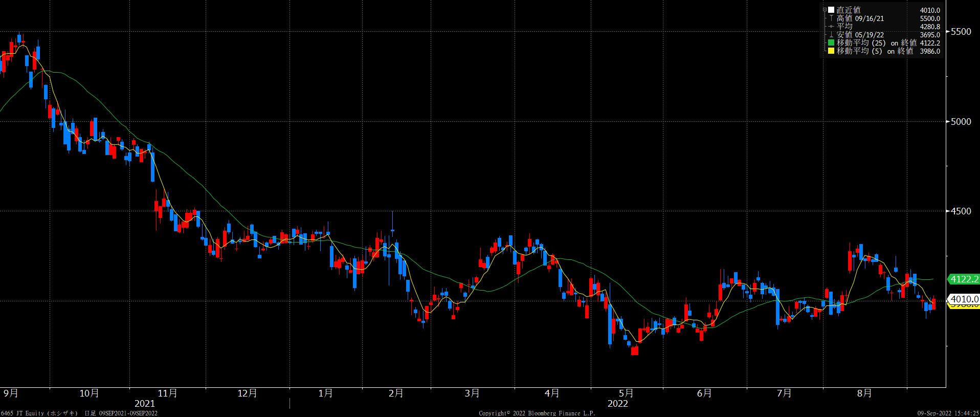
Task: Click the 安値 05/19/22 legend entry
Action: click(860, 35)
